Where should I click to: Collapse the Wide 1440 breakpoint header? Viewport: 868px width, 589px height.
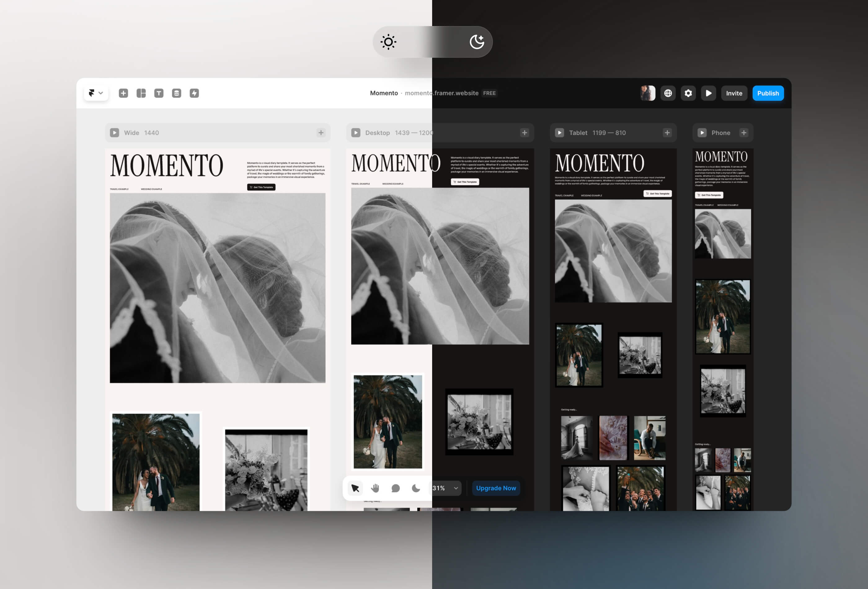(115, 133)
